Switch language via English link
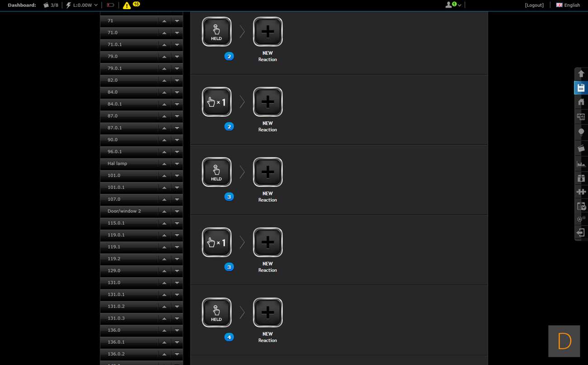 (x=568, y=5)
